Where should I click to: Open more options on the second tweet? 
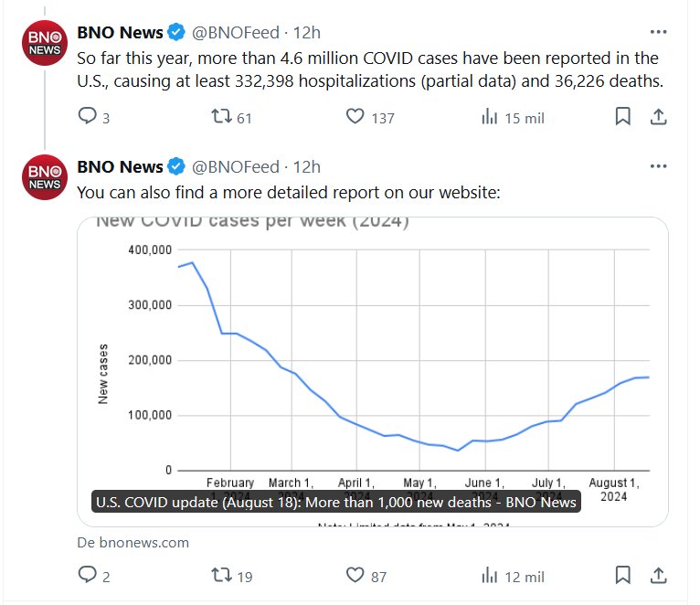[658, 165]
